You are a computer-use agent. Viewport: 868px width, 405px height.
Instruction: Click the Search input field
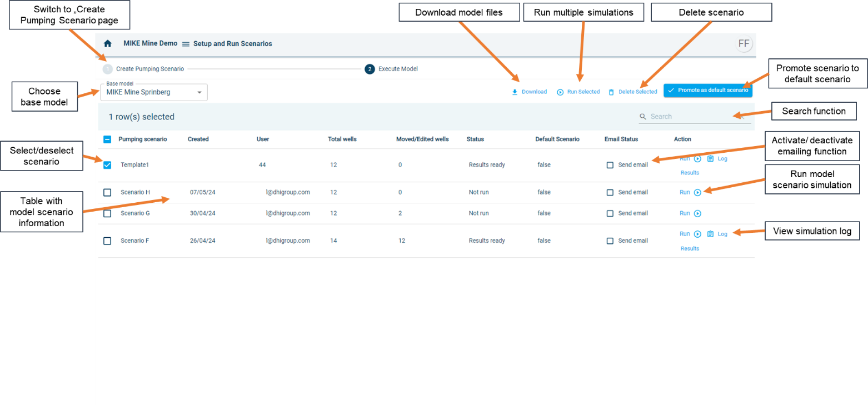click(689, 117)
